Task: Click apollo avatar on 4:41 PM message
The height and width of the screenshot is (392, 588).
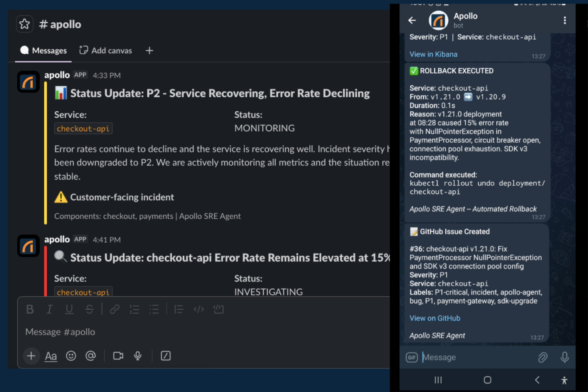Action: tap(28, 246)
